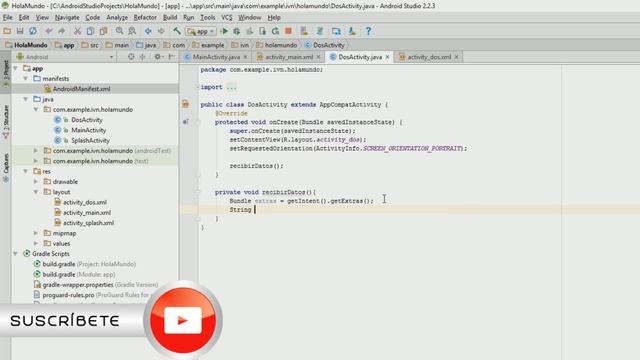This screenshot has width=640, height=360.
Task: Start Debug with the bug icon
Action: [x=237, y=31]
